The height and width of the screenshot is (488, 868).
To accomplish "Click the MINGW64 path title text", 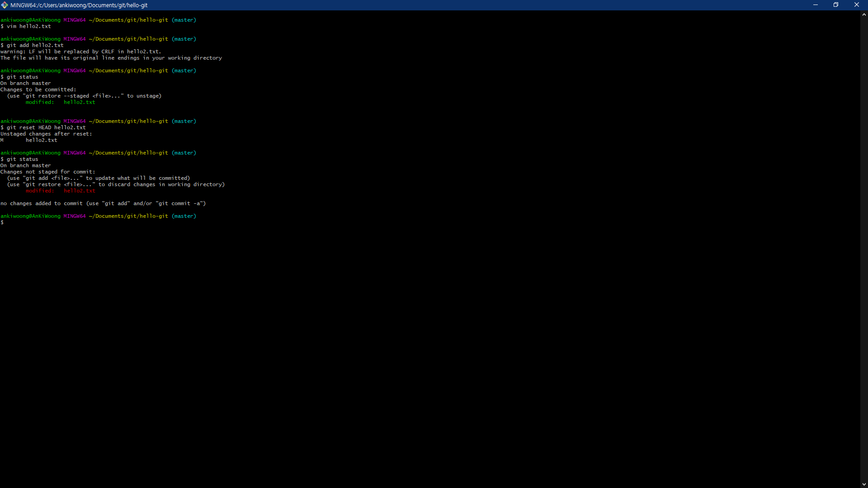I will (79, 5).
